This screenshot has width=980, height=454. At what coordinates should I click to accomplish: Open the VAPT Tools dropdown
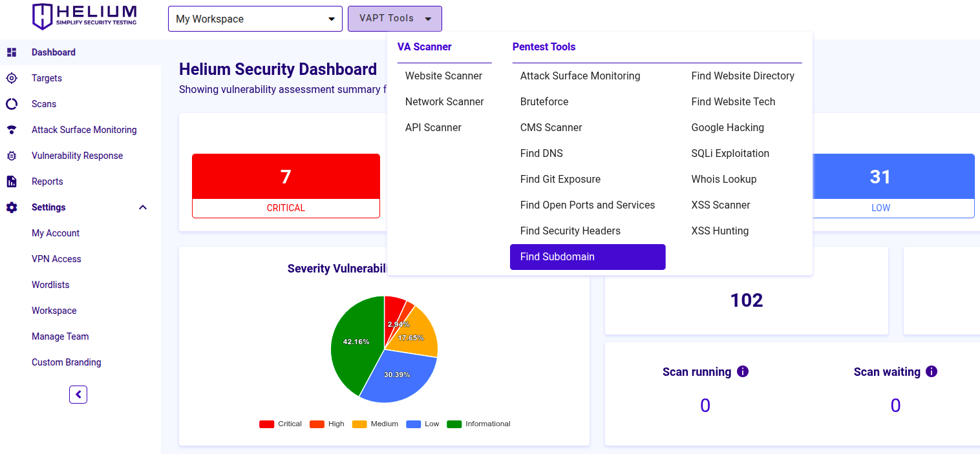(x=394, y=18)
